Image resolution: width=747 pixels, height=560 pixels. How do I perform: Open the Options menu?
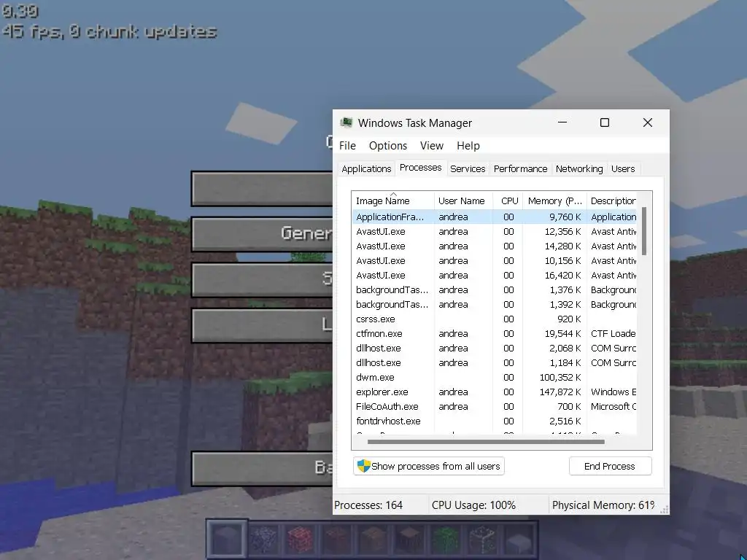(x=388, y=146)
